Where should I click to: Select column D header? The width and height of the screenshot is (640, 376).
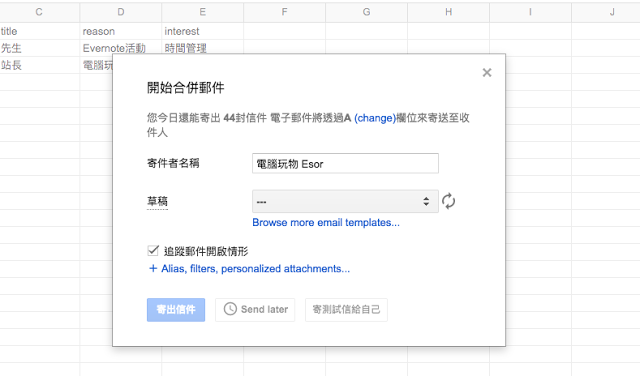(120, 12)
